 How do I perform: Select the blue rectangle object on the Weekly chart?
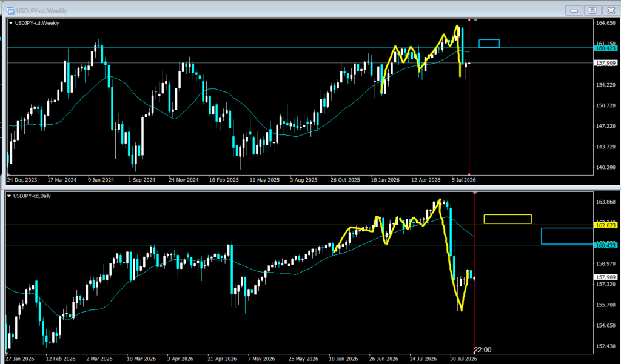[489, 44]
